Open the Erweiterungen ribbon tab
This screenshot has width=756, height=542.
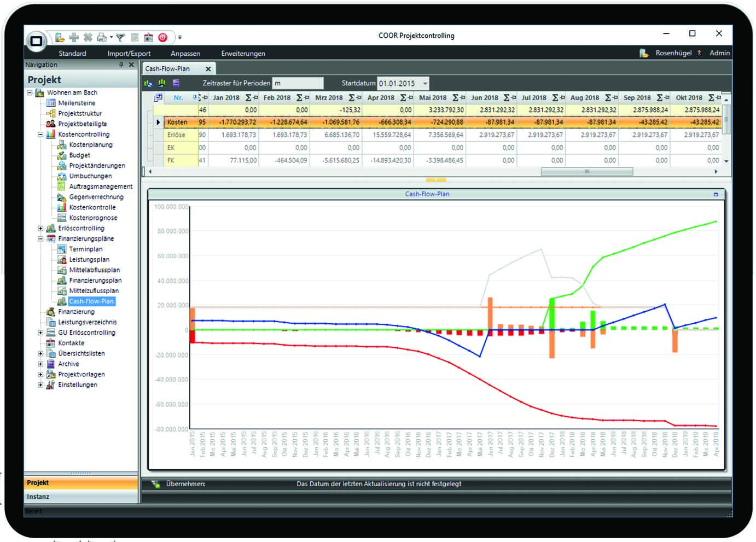pos(243,54)
